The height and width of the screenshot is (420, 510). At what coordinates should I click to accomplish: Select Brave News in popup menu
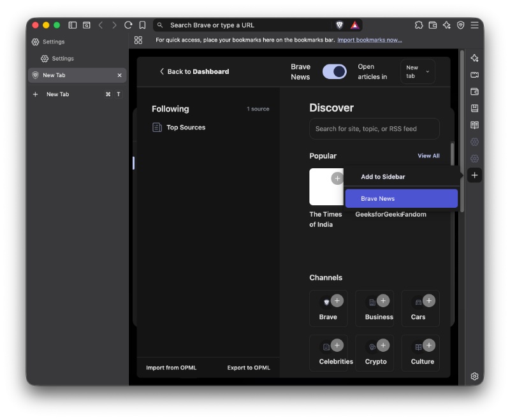point(402,199)
